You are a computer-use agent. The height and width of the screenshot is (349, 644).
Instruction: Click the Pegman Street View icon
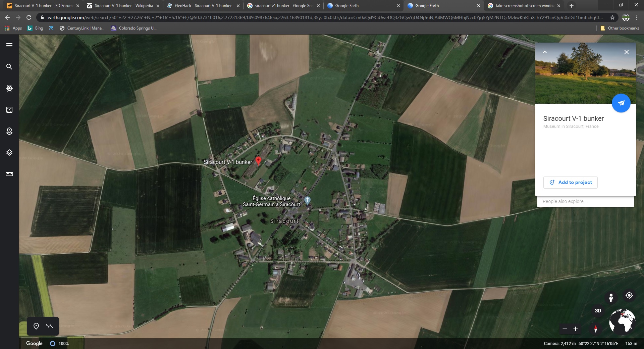[x=611, y=298]
